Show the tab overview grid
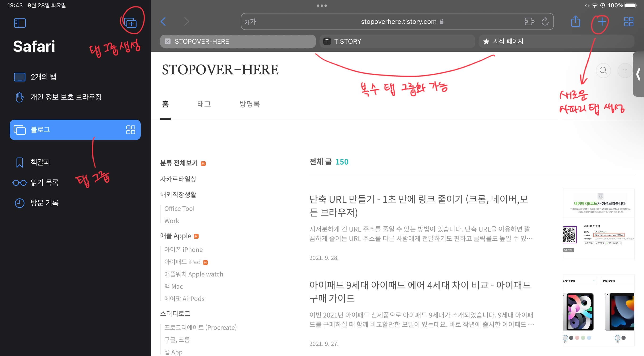The width and height of the screenshot is (644, 356). (628, 21)
